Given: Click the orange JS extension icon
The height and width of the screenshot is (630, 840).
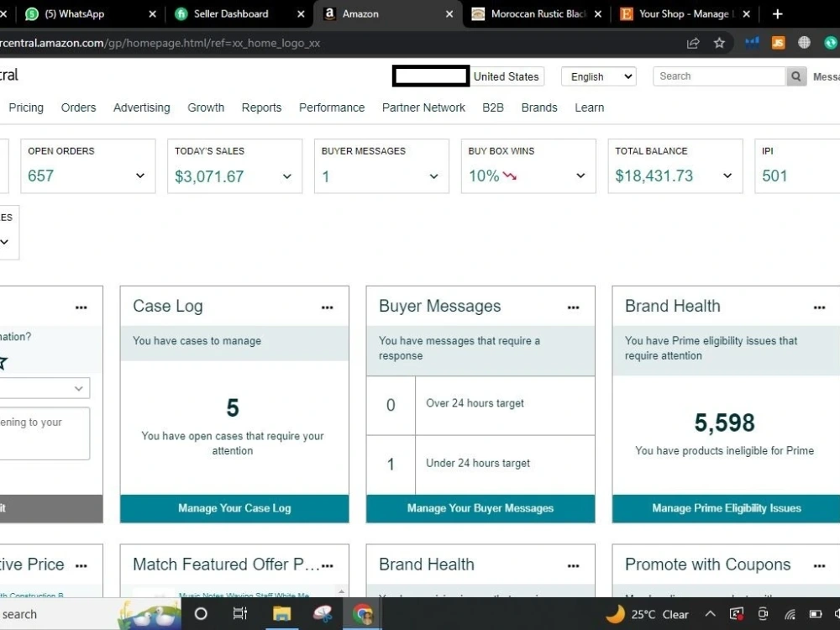Looking at the screenshot, I should coord(778,43).
